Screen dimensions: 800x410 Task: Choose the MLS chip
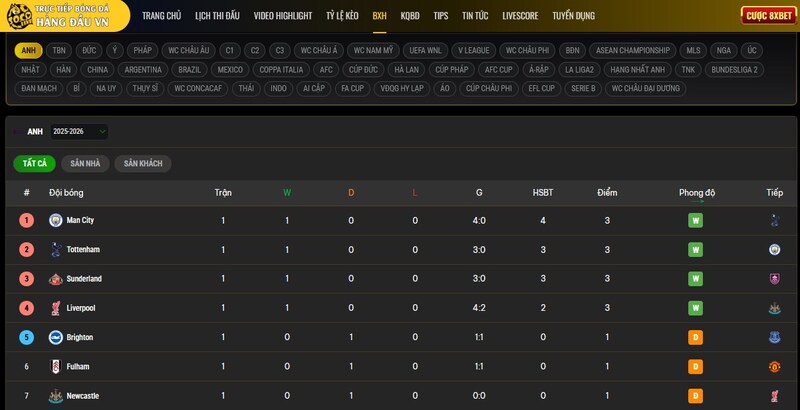pos(693,50)
